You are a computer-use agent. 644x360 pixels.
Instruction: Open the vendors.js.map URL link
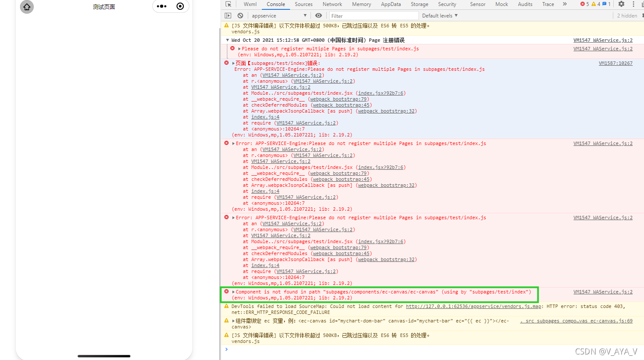coord(473,306)
